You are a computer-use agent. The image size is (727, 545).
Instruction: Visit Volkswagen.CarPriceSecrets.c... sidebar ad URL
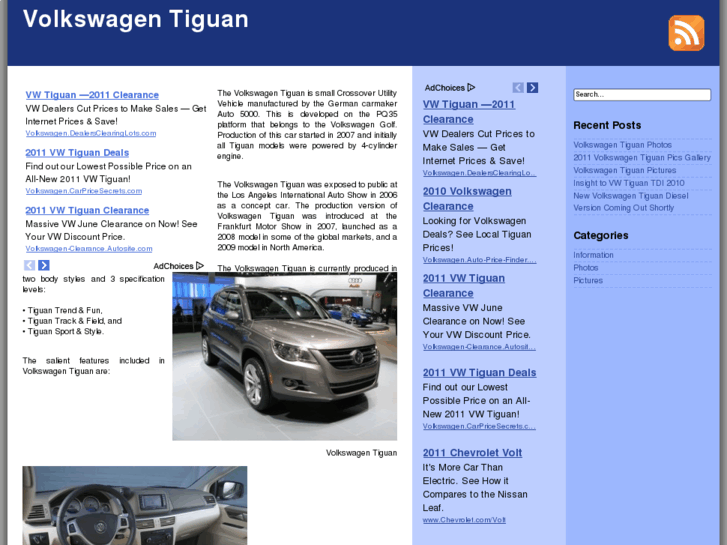(x=479, y=426)
